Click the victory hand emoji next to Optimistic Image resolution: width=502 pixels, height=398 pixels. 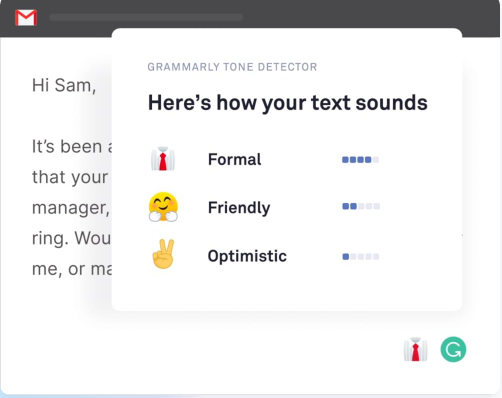tap(163, 254)
